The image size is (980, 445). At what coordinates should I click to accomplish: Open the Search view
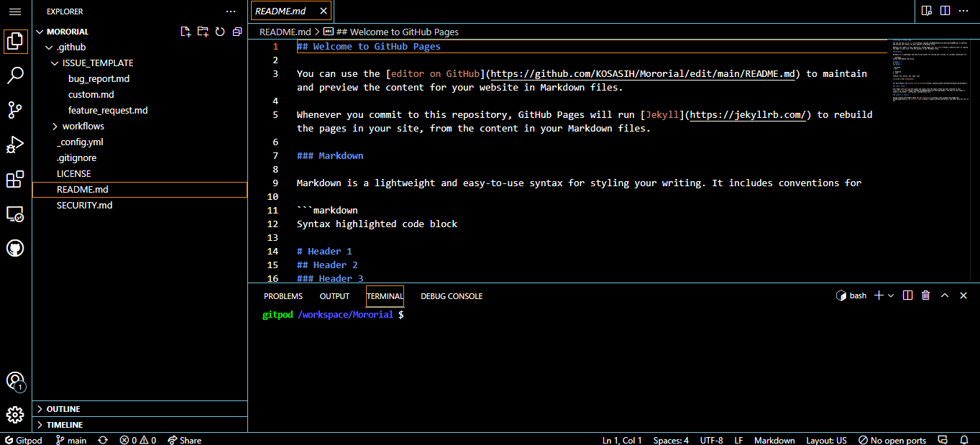(15, 75)
